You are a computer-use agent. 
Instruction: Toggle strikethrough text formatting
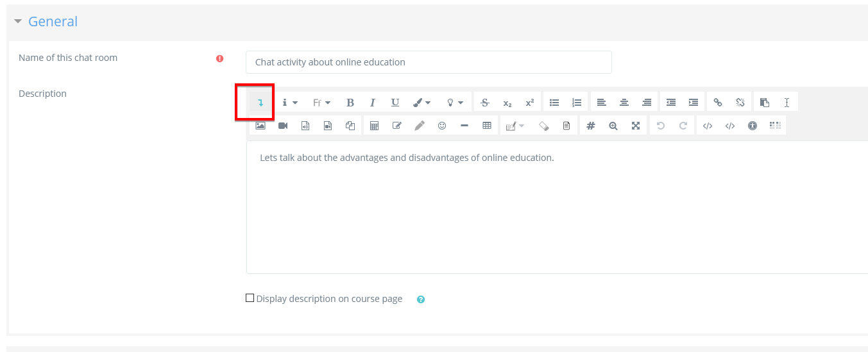pyautogui.click(x=485, y=103)
